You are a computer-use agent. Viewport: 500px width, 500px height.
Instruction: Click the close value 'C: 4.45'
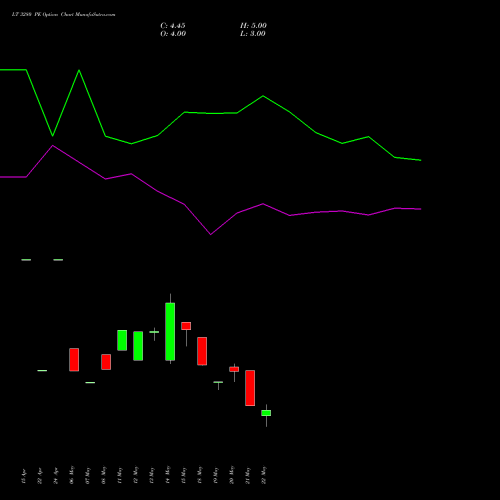click(173, 26)
